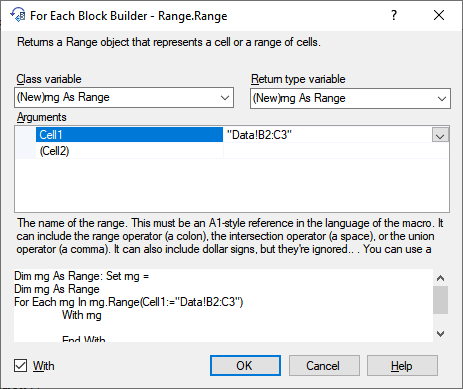Click the 'With rng' code line
Image resolution: width=463 pixels, height=389 pixels.
tap(82, 315)
